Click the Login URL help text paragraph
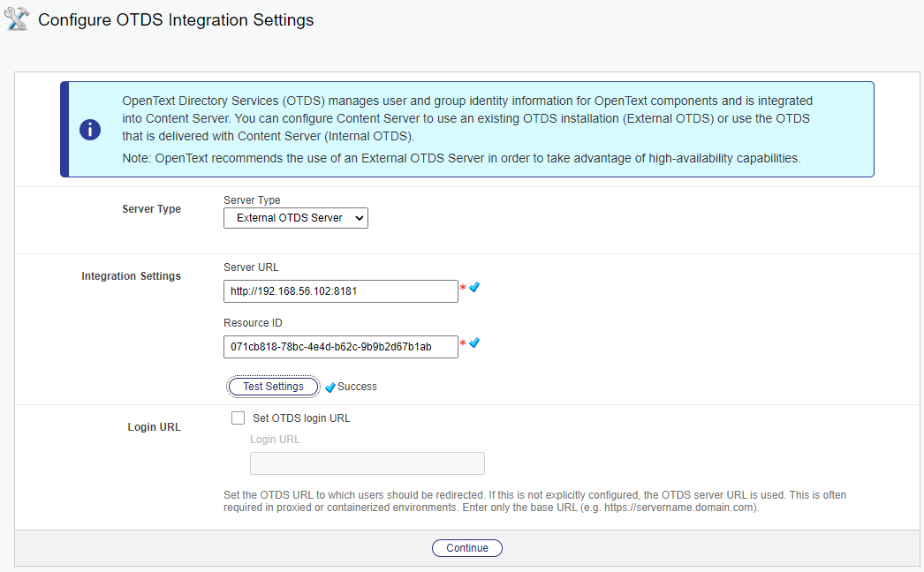The image size is (924, 572). tap(534, 501)
